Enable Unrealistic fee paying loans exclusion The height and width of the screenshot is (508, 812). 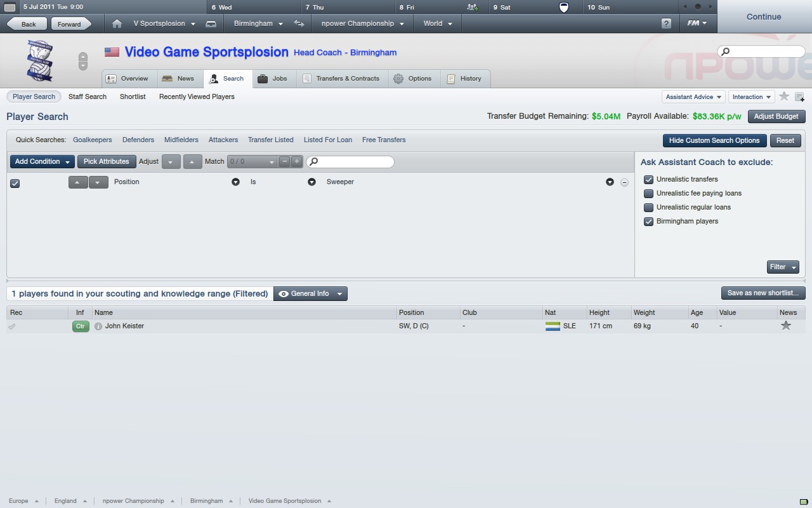pos(648,194)
